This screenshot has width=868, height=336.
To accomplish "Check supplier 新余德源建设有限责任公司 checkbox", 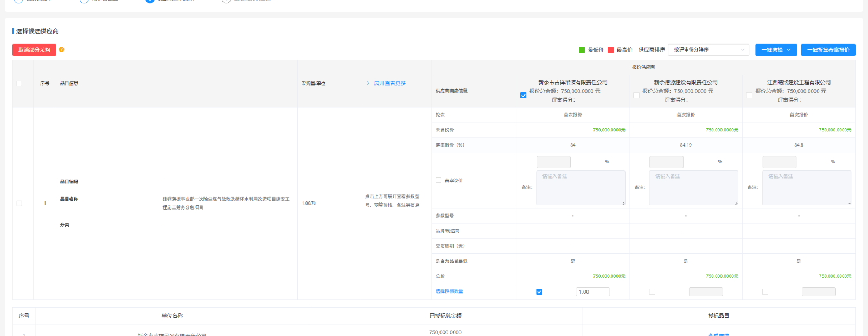I will coord(636,95).
